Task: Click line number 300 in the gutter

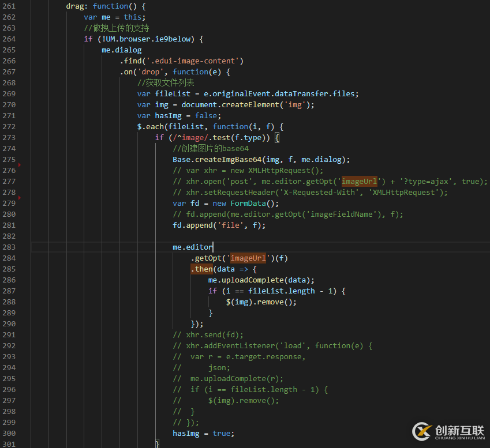Action: [x=9, y=434]
